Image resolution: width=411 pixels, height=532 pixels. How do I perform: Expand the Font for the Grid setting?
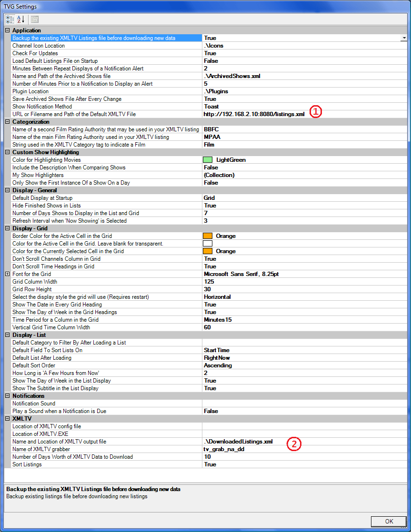click(6, 274)
